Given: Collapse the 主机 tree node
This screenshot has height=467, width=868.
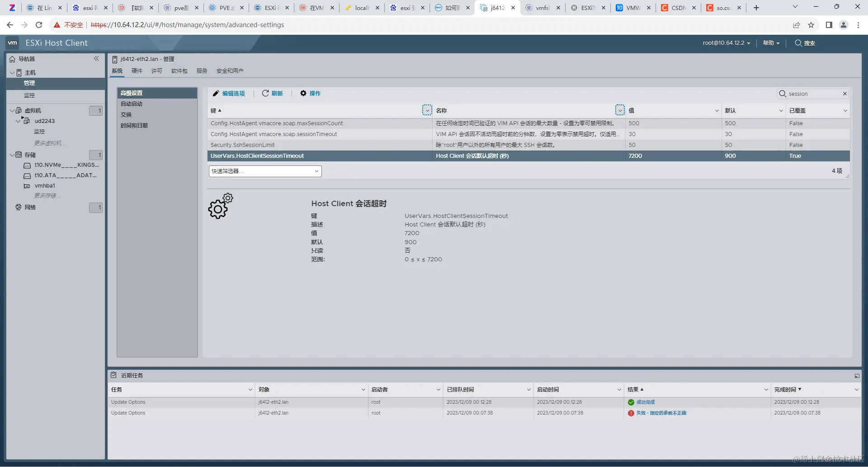Looking at the screenshot, I should click(x=12, y=73).
